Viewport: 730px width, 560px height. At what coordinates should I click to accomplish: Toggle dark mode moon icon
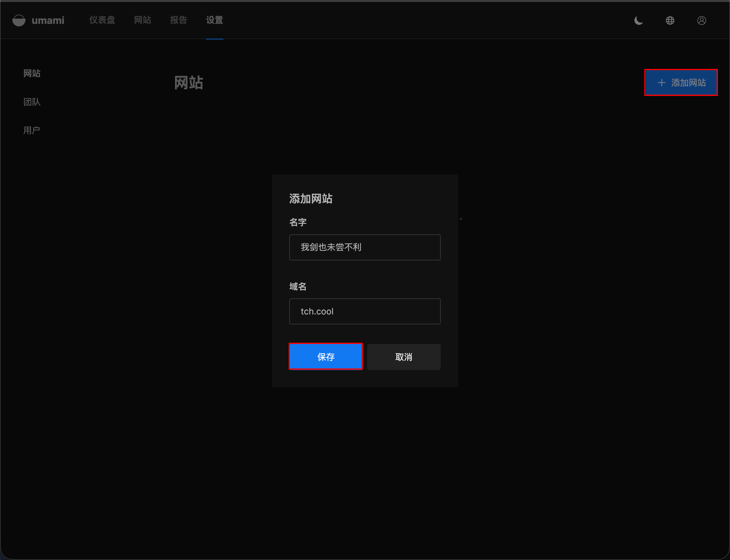638,21
